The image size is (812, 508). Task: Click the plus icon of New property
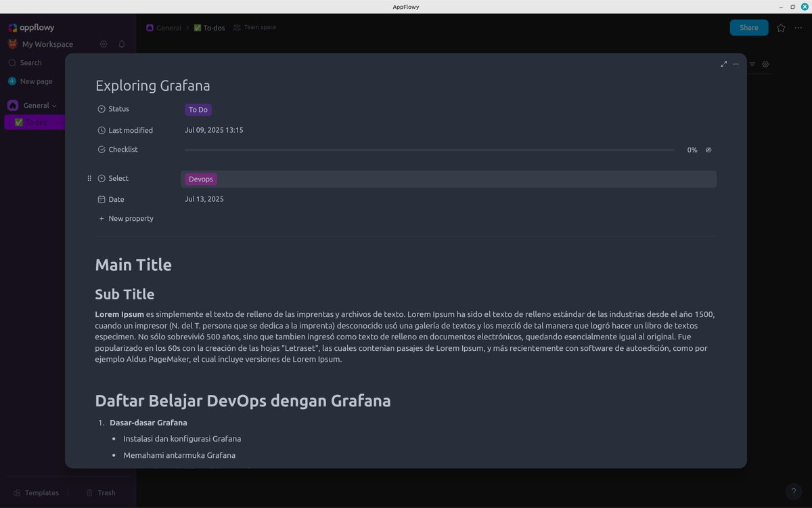101,219
